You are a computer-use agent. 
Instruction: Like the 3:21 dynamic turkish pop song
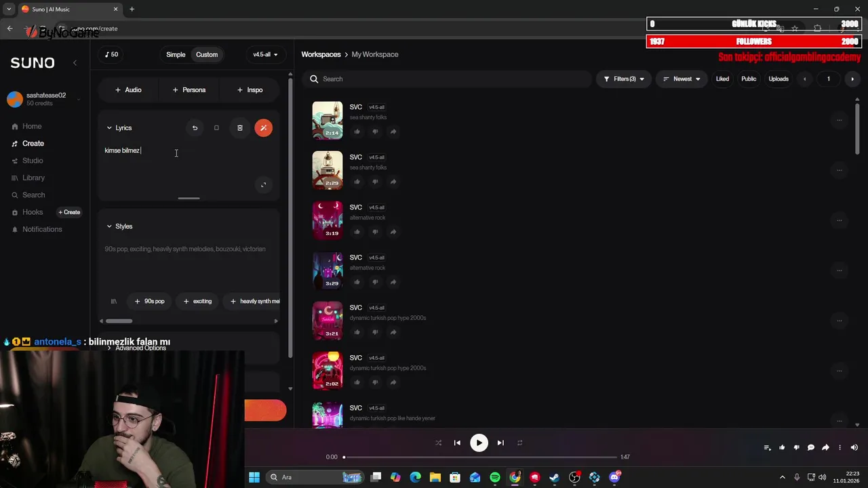coord(357,332)
